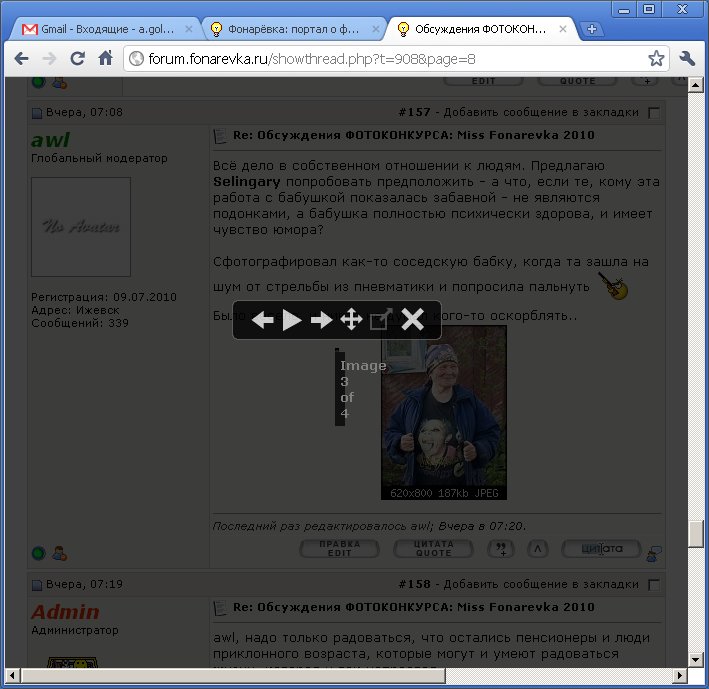Click awl's green online status icon

[38, 553]
